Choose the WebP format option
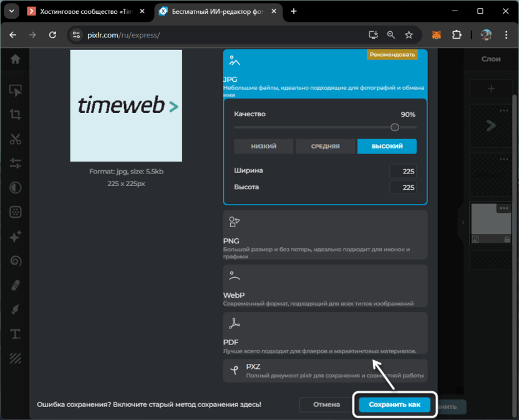The width and height of the screenshot is (519, 420). pyautogui.click(x=325, y=286)
